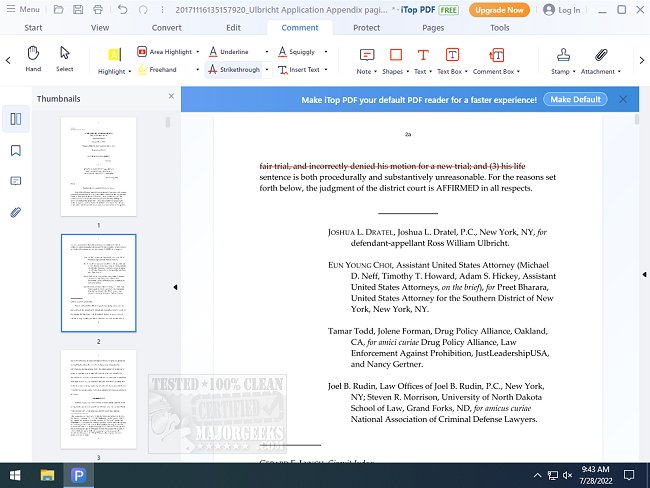Open the Attachments sidebar panel

(16, 212)
